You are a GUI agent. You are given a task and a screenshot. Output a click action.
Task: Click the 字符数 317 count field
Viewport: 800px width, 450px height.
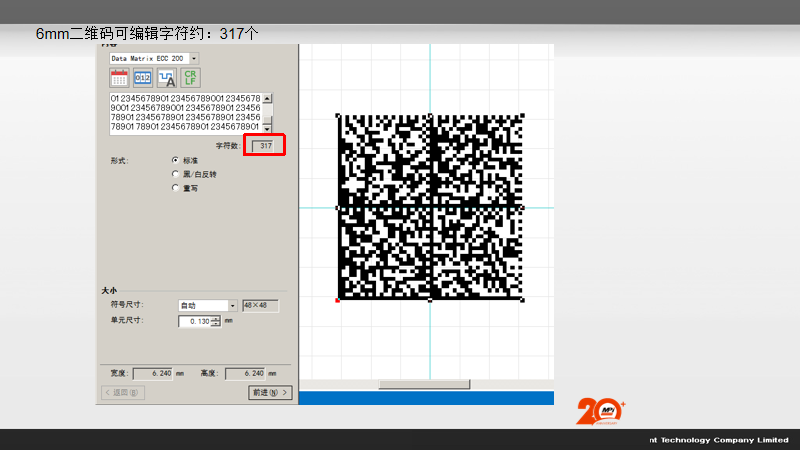(263, 146)
